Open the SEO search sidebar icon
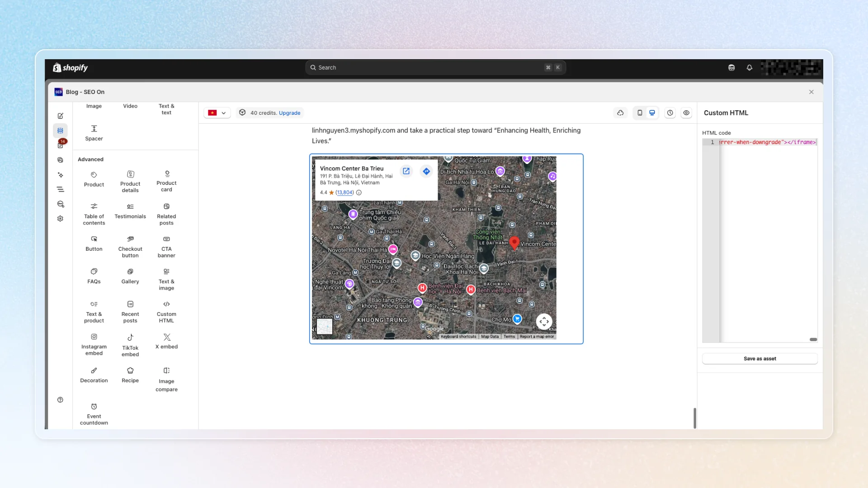 coord(61,204)
